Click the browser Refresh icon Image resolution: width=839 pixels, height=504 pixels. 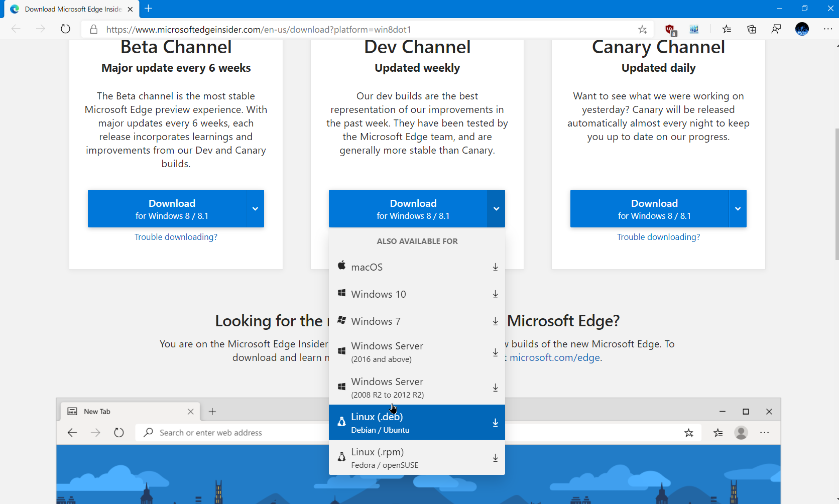coord(65,29)
